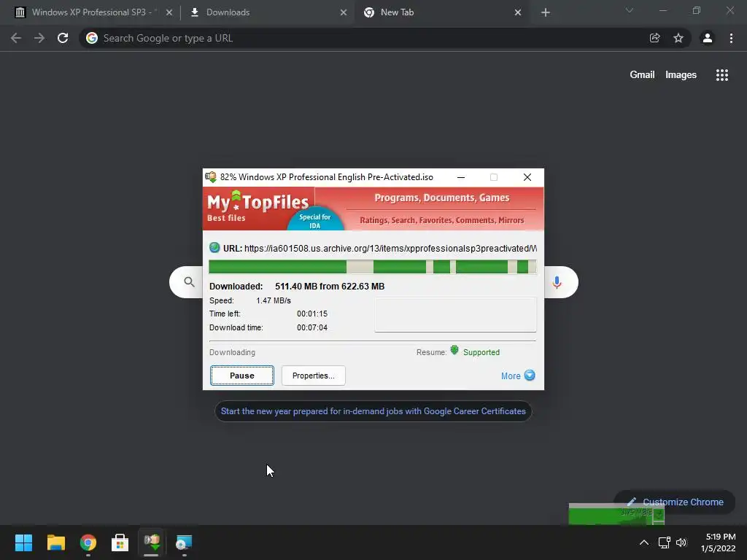The image size is (747, 560).
Task: Open the last taskbar app icon
Action: (184, 542)
